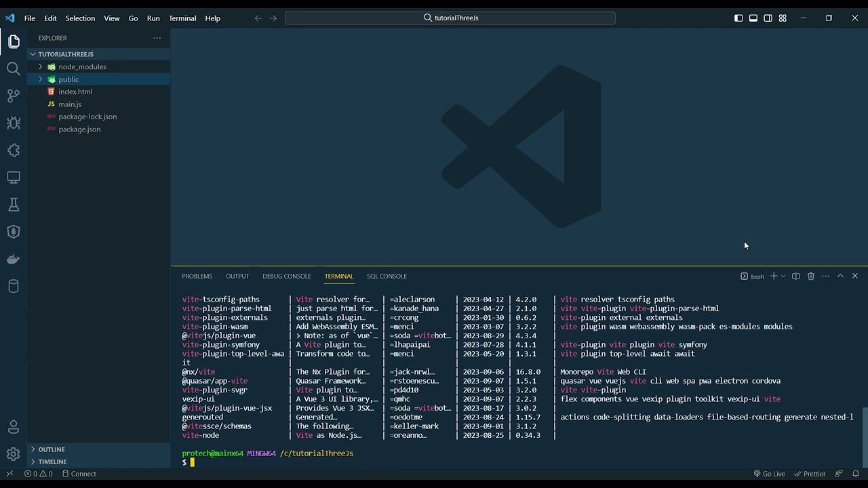The height and width of the screenshot is (488, 868).
Task: Close the terminal panel
Action: [x=855, y=276]
